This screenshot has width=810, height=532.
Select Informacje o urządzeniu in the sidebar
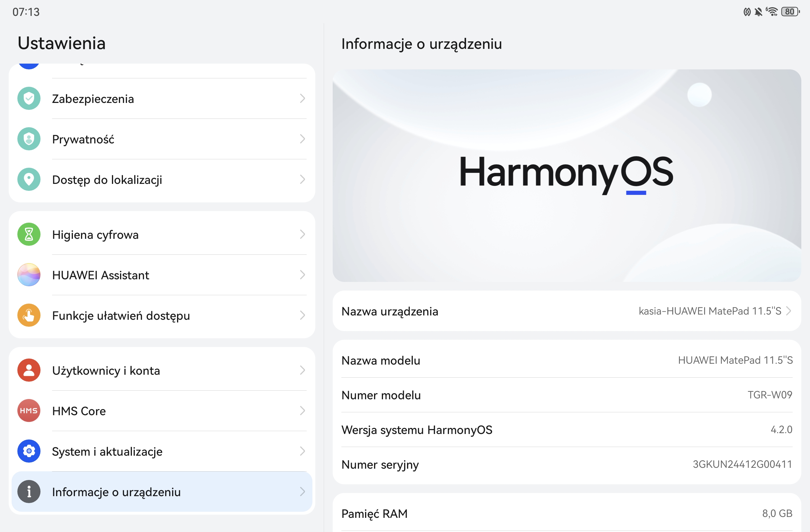(162, 492)
